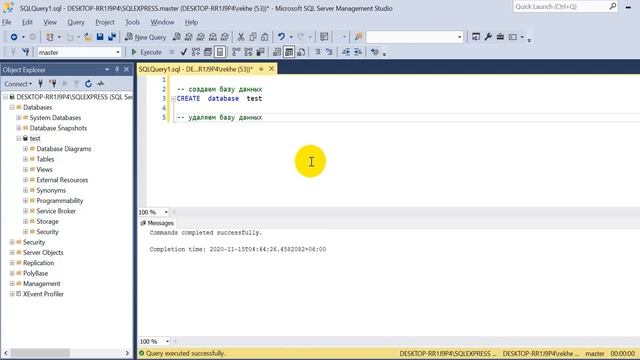The image size is (640, 360).
Task: Switch output to Results to File
Action: coord(301,52)
